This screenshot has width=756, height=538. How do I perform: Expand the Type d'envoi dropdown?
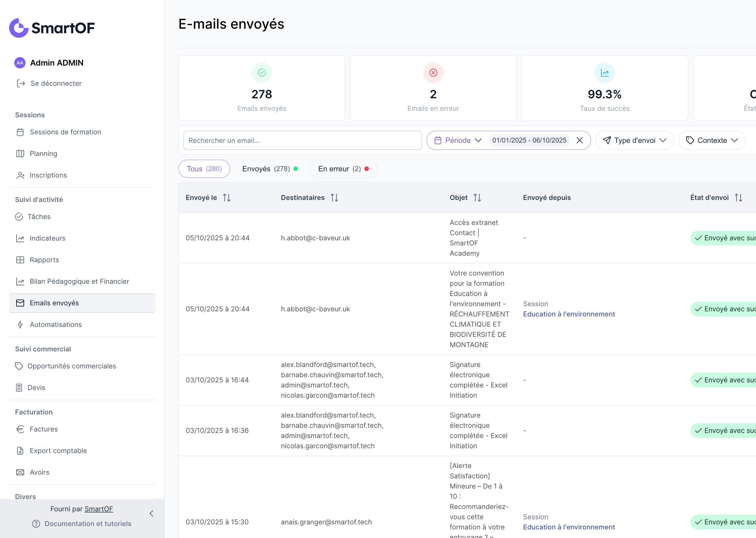pyautogui.click(x=634, y=140)
